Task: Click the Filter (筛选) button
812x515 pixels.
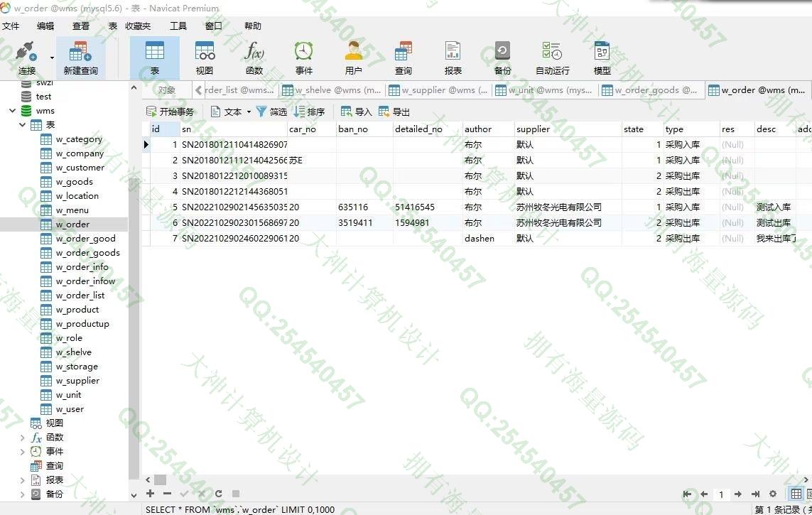Action: coord(271,112)
